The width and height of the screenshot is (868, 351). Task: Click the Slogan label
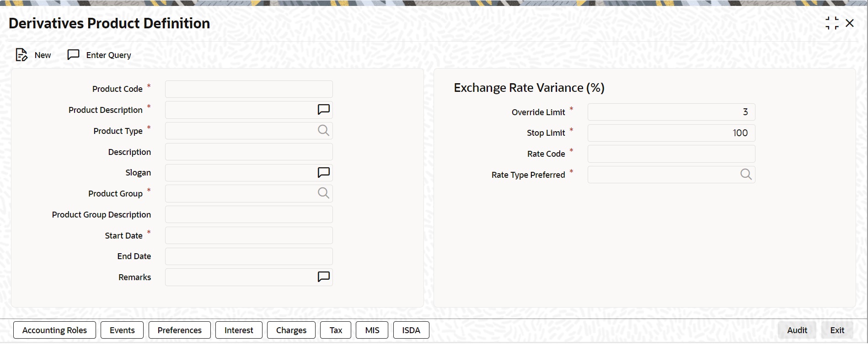138,173
